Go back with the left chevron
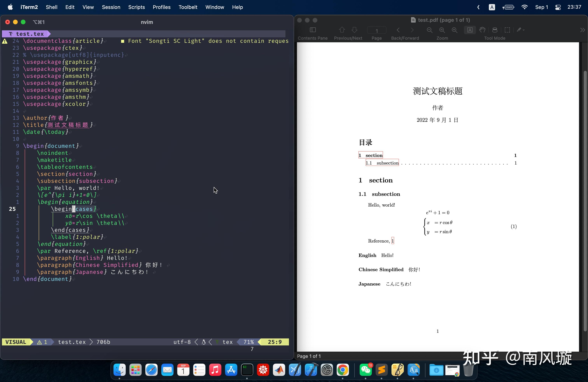The width and height of the screenshot is (588, 382). click(x=398, y=30)
